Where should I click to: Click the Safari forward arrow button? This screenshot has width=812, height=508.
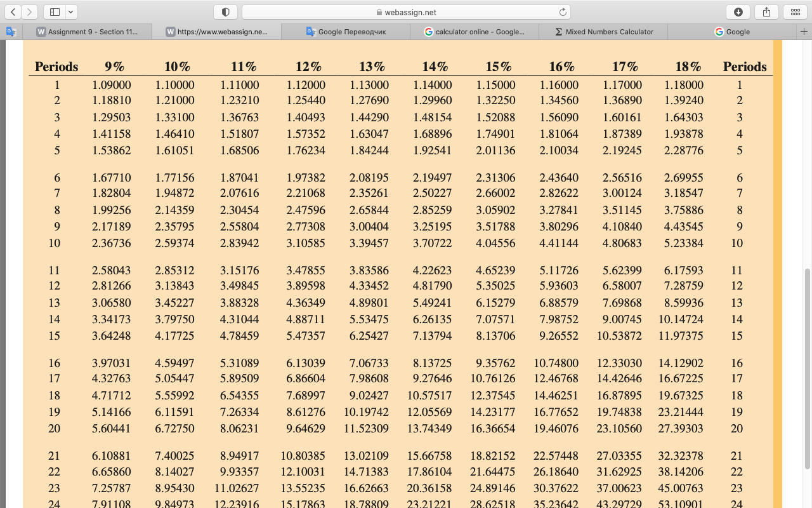tap(30, 12)
